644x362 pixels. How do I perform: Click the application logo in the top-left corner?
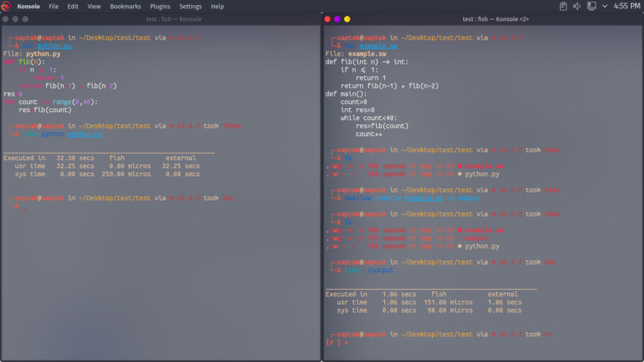coord(6,6)
